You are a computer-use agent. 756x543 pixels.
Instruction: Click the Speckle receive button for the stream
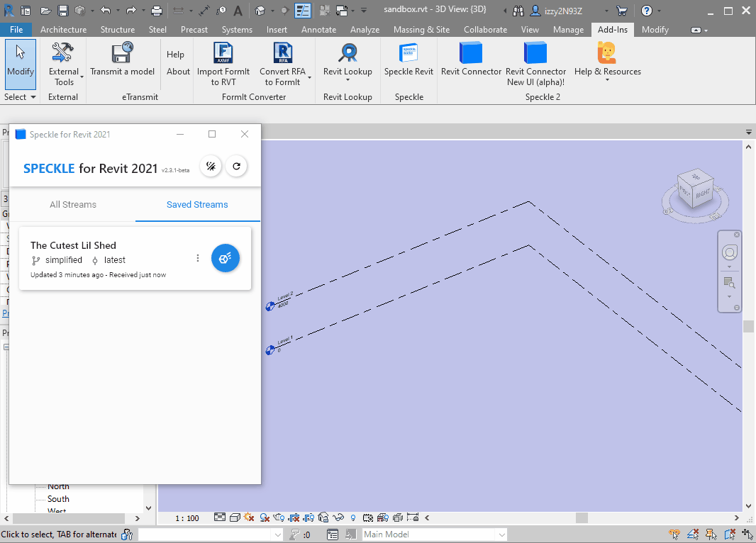point(225,258)
